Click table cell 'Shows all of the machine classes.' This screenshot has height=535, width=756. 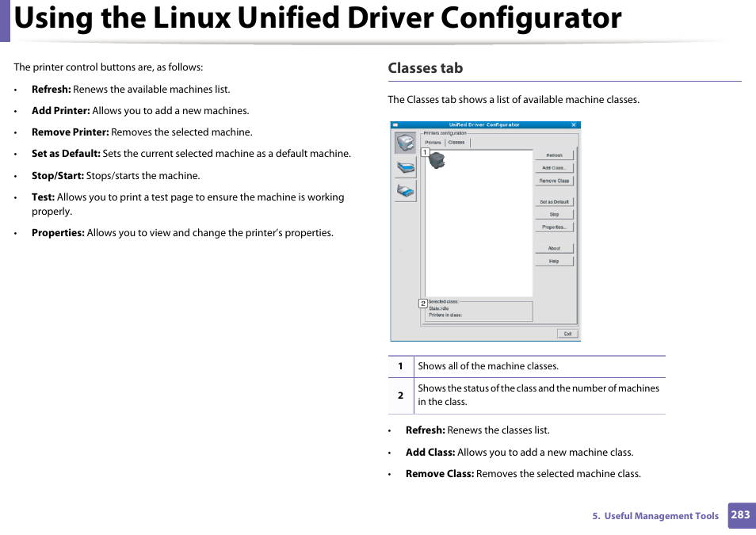pyautogui.click(x=540, y=367)
